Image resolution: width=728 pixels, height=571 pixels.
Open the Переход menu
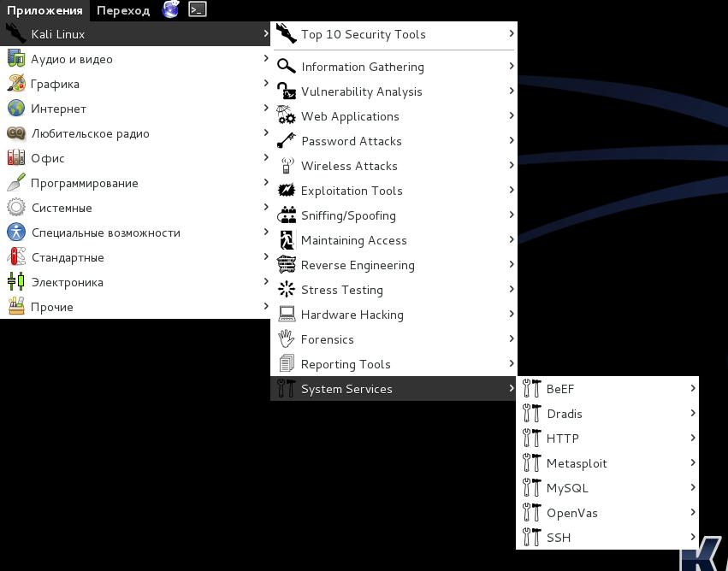click(x=123, y=10)
